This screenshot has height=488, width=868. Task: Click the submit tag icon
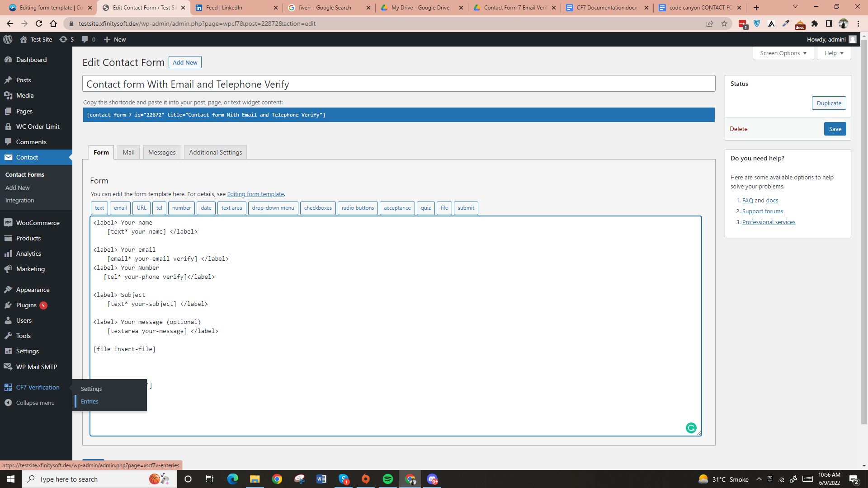point(465,207)
